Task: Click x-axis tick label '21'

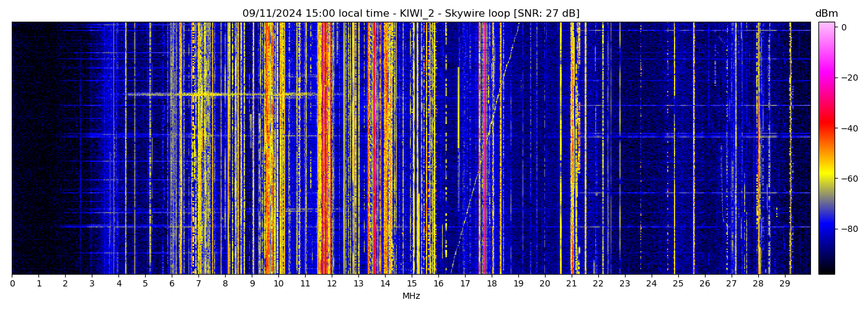Action: (572, 284)
